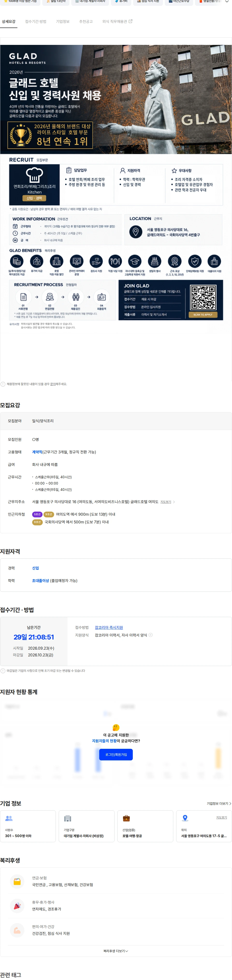
Task: Open the 상세요강 tab
Action: pyautogui.click(x=9, y=22)
